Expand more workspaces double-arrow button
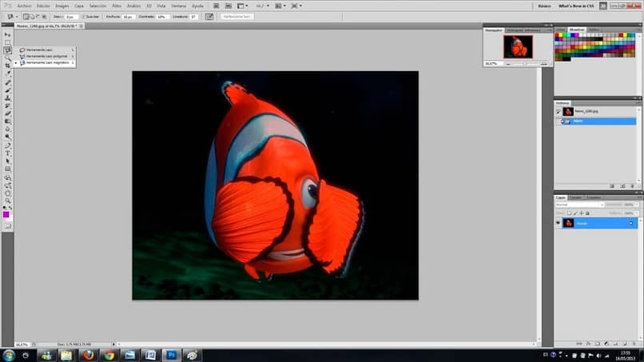 603,6
